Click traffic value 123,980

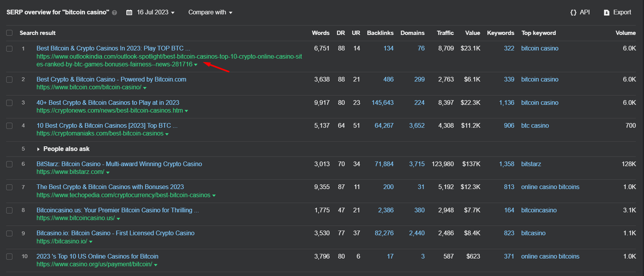pos(442,164)
